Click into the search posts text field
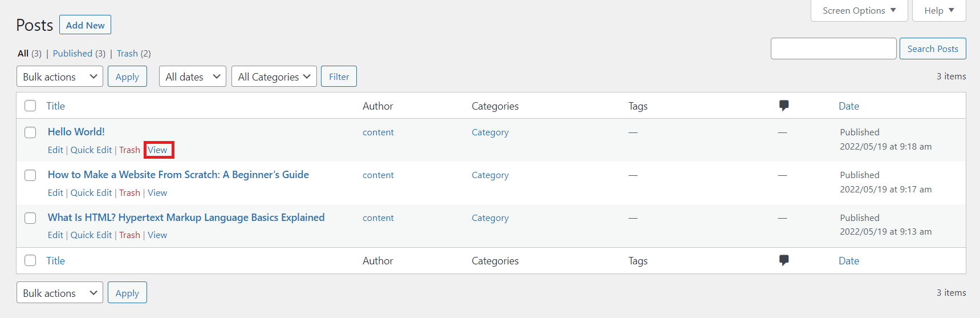The image size is (980, 318). coord(833,49)
